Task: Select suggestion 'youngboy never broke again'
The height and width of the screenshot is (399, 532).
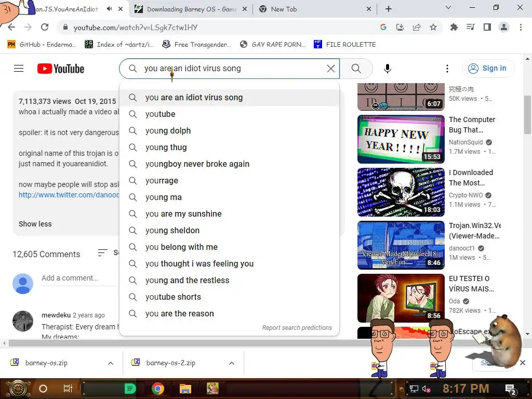Action: click(x=229, y=164)
